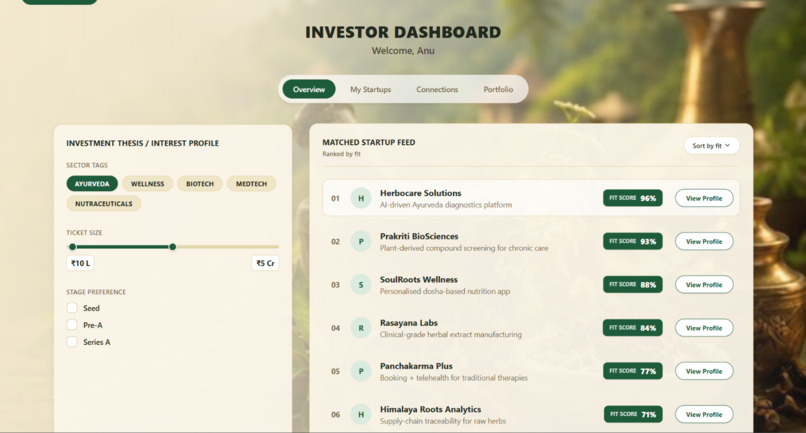Click the SoulRoots Wellness name
The image size is (806, 433).
coord(418,279)
